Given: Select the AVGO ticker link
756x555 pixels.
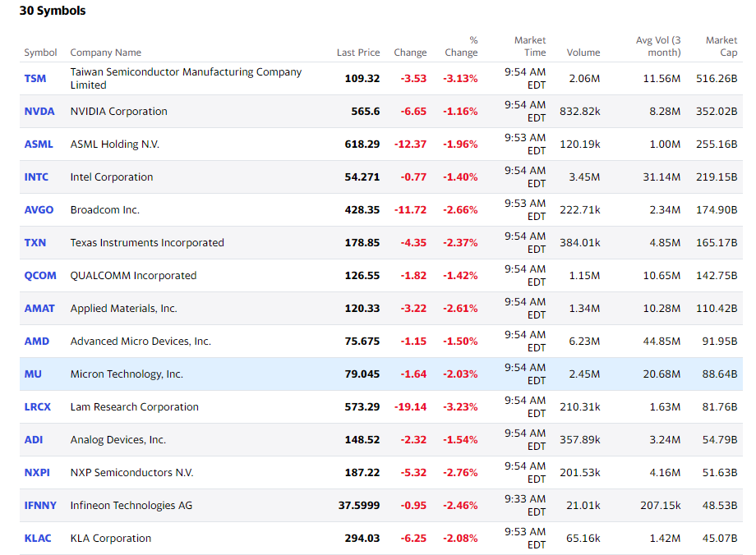Looking at the screenshot, I should click(x=39, y=209).
